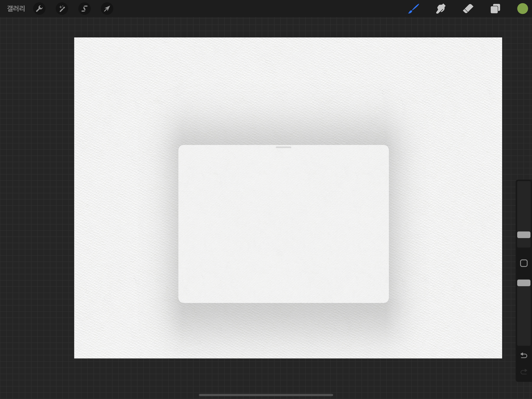The width and height of the screenshot is (532, 399).
Task: Tap the square Modify button on sidebar
Action: pyautogui.click(x=524, y=263)
